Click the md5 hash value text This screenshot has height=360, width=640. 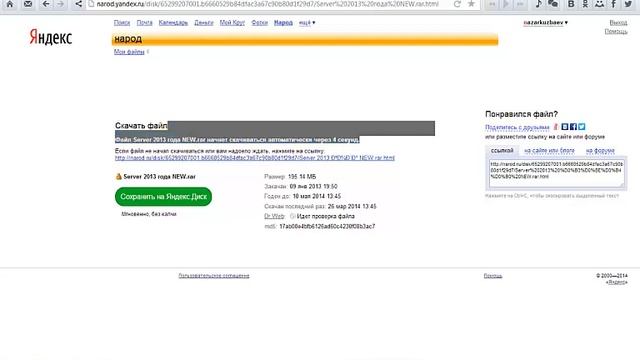coord(327,226)
